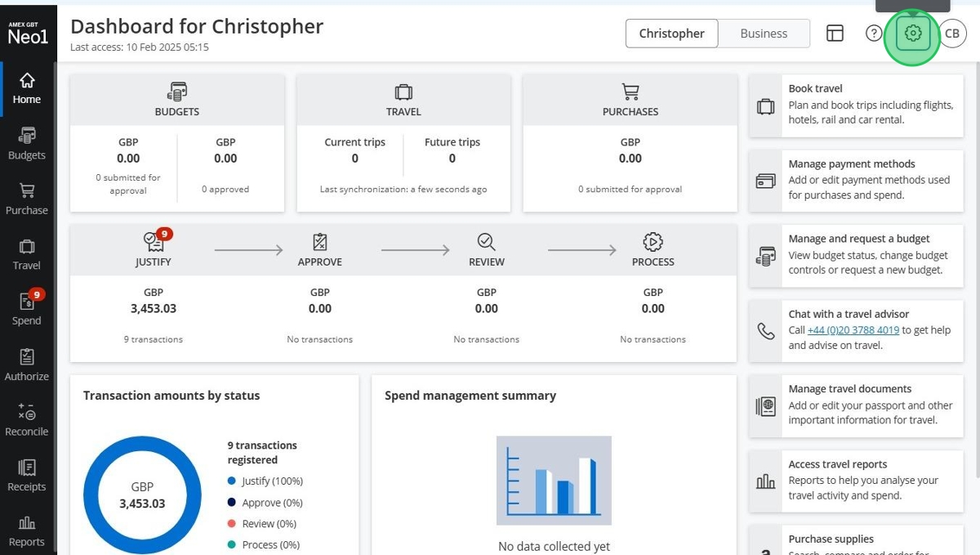Click the travel documents passport icon
Viewport: 980px width, 555px height.
765,406
